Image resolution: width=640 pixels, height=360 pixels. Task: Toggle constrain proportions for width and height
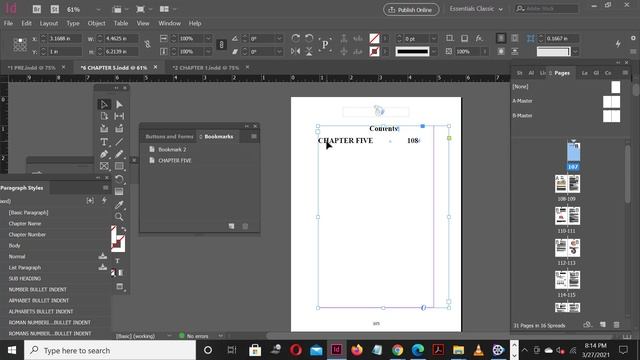pos(147,44)
